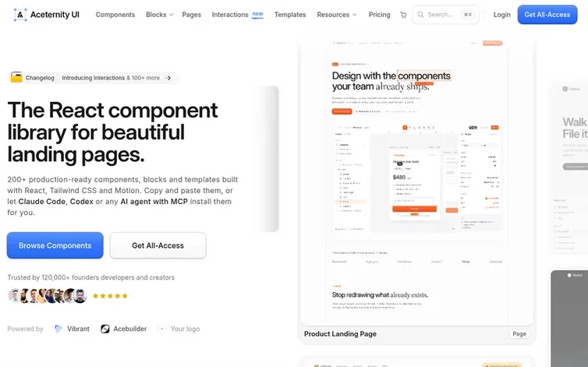Click the Acebuilder sponsor link
This screenshot has height=367, width=588.
click(124, 329)
